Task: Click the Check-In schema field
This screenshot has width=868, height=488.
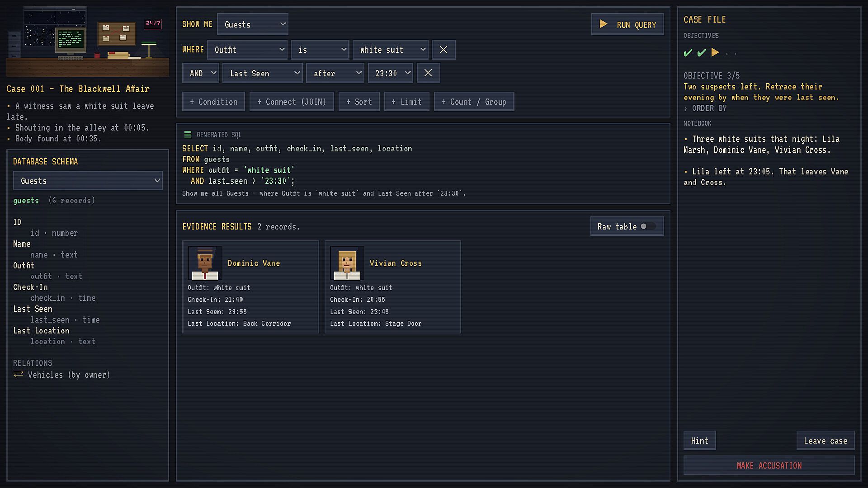Action: coord(30,287)
